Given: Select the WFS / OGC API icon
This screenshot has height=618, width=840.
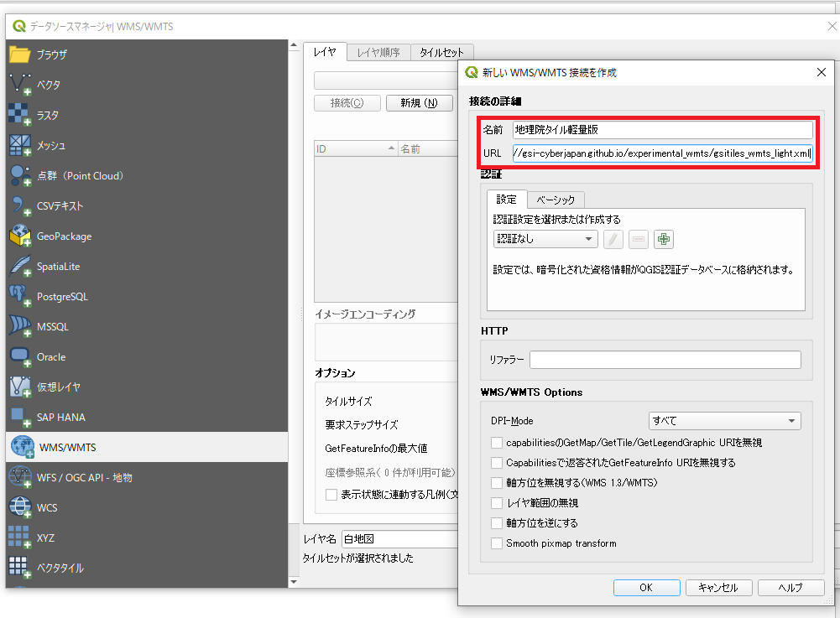Looking at the screenshot, I should (x=20, y=478).
